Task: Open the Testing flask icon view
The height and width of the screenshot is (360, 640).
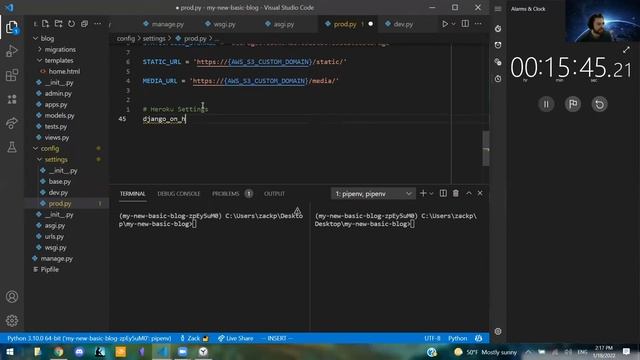Action: [12, 147]
